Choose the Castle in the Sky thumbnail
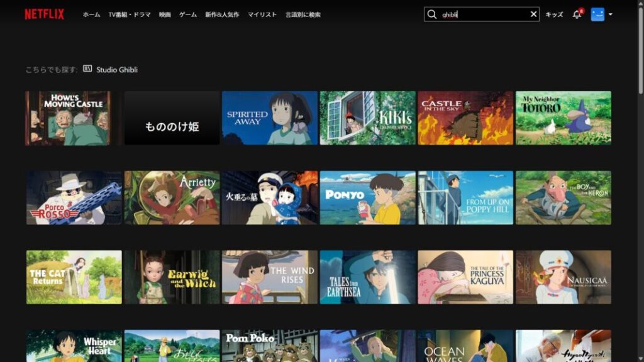Screen dimensions: 644x362 465,118
